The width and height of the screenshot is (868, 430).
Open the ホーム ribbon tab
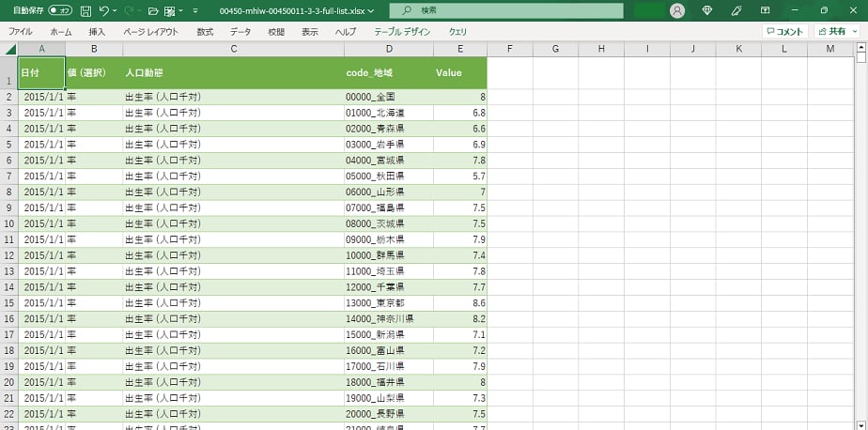click(x=60, y=31)
